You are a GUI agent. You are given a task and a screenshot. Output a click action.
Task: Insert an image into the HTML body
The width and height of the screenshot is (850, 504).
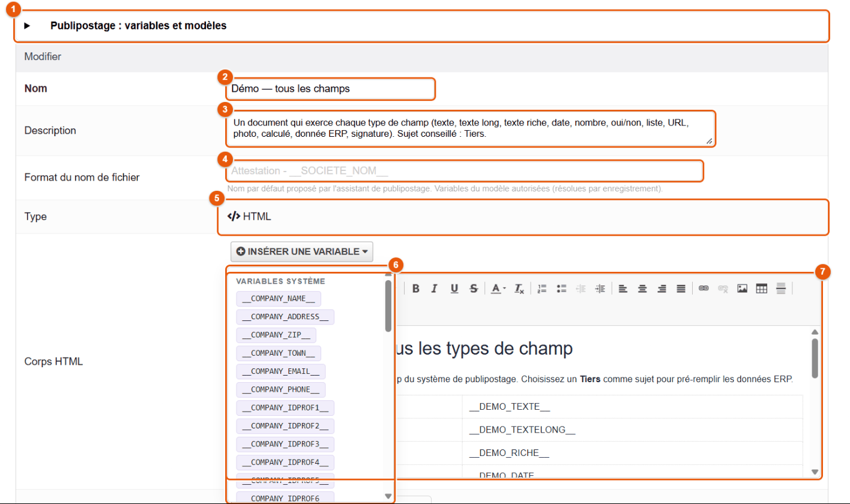point(743,289)
